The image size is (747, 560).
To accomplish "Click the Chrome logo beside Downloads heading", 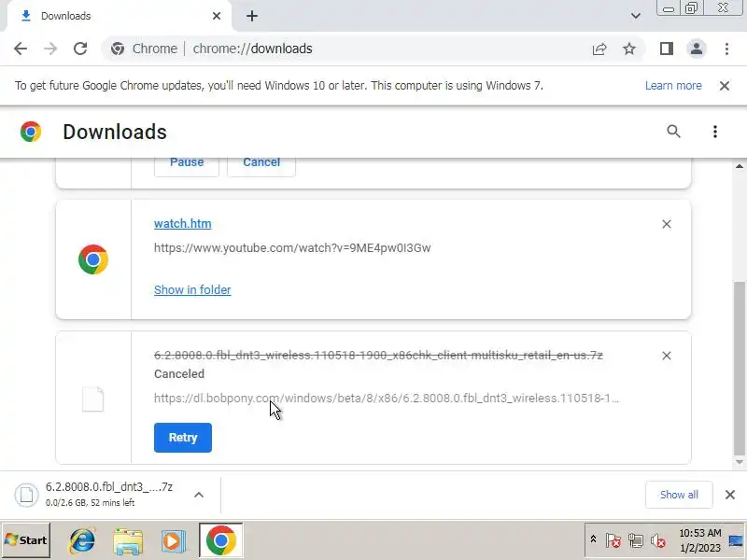I will pos(31,132).
